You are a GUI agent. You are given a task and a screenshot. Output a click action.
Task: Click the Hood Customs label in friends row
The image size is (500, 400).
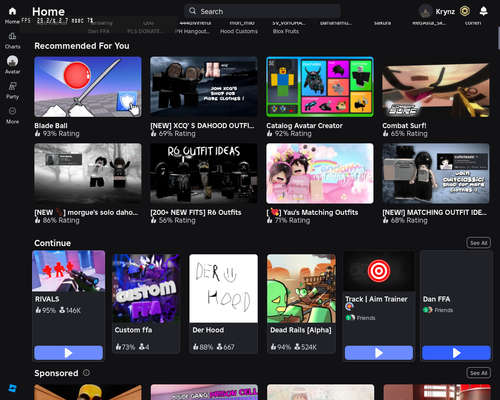point(239,31)
